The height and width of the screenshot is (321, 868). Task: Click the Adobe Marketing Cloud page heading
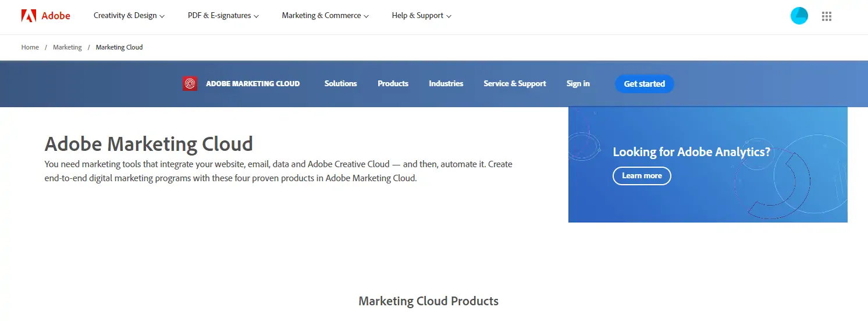[149, 144]
